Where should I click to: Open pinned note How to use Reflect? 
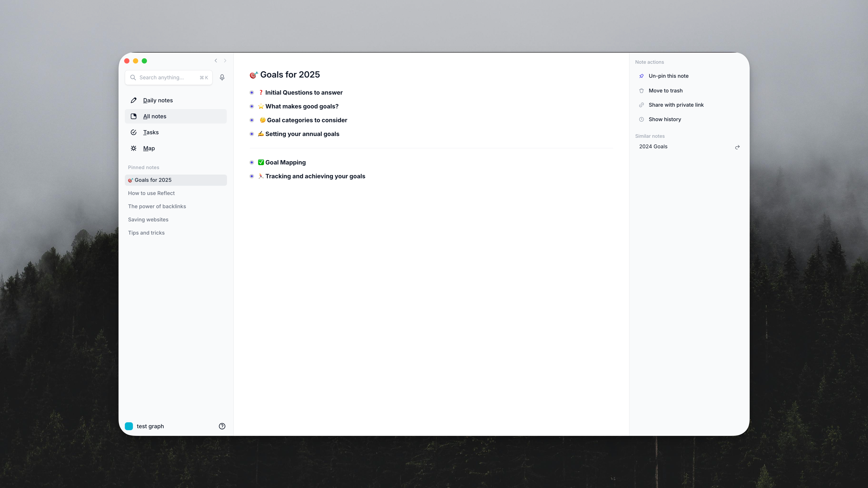click(x=151, y=193)
